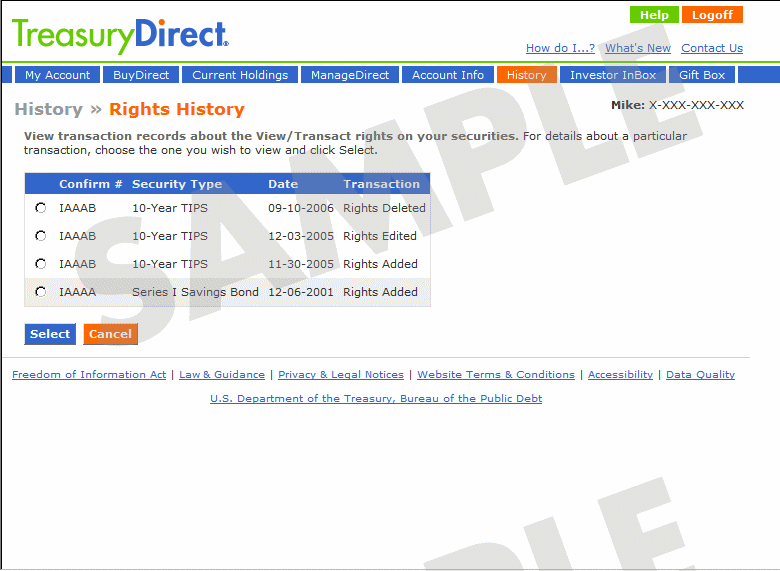Open U.S. Department of the Treasury link
Screen dimensions: 780x571
point(376,398)
